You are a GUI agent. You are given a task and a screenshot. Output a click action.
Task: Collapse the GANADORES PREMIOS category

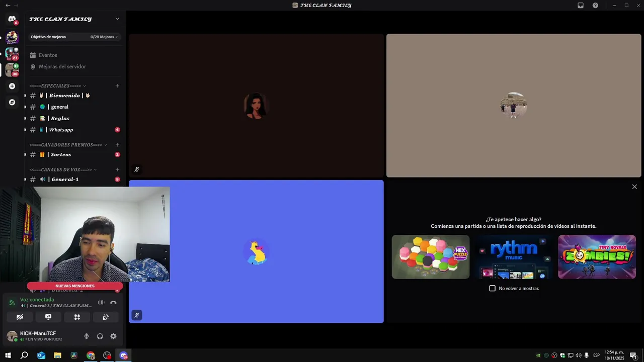(x=68, y=145)
